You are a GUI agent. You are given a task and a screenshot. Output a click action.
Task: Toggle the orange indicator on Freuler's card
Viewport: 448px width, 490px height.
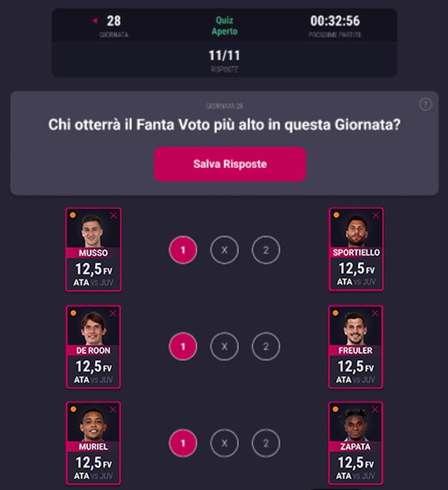tap(335, 313)
